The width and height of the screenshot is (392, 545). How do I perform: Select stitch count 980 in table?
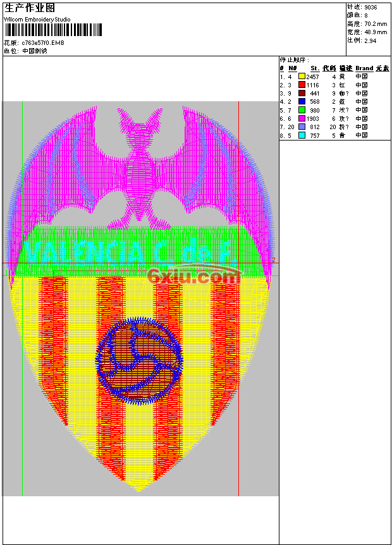315,111
